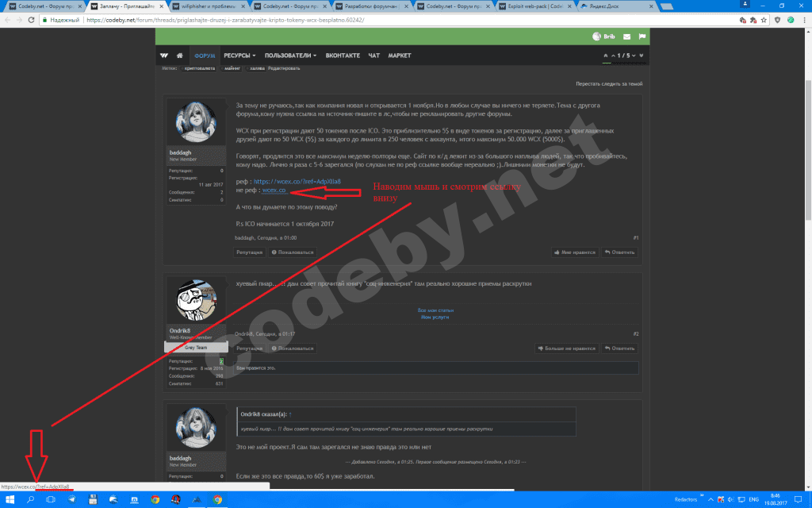The width and height of the screenshot is (812, 508).
Task: Click the Ondrik8 username
Action: click(180, 331)
